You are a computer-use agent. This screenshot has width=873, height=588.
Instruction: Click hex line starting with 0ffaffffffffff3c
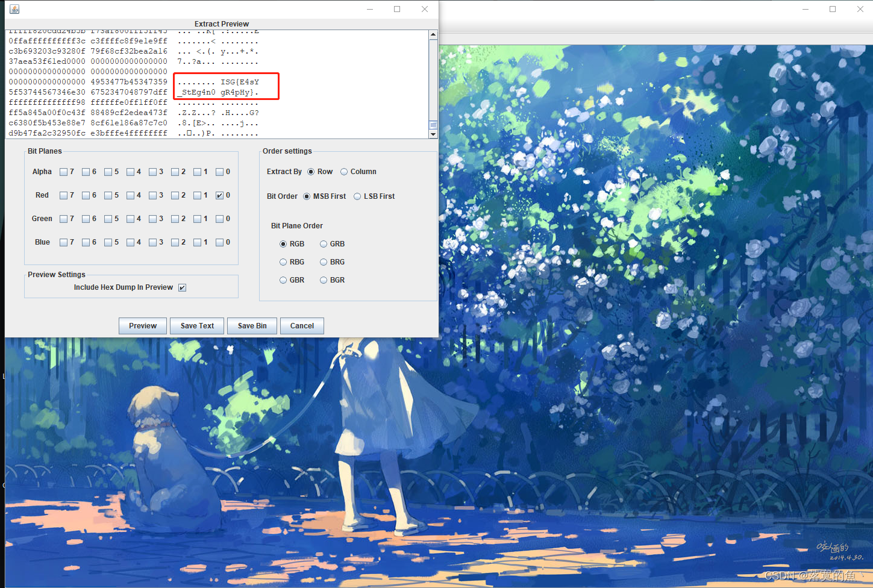click(x=133, y=41)
